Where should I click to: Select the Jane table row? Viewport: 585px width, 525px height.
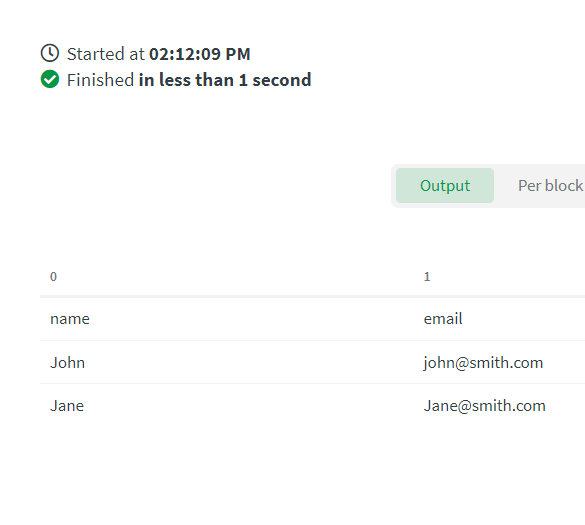(312, 406)
